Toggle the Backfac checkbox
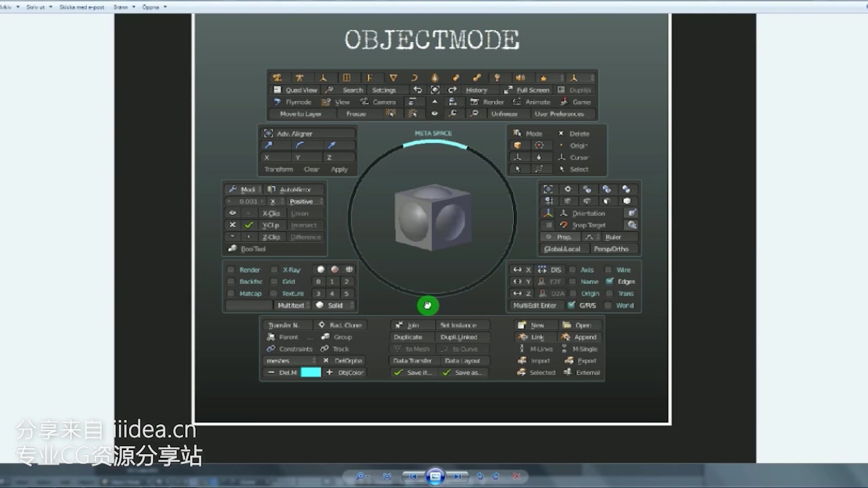Screen dimensions: 868x488 click(x=231, y=281)
